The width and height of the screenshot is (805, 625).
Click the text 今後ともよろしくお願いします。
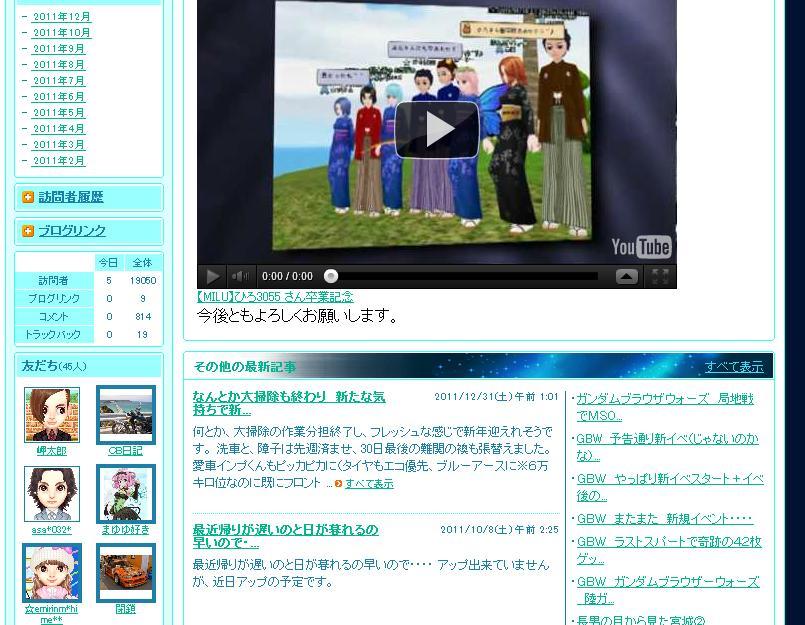tap(298, 316)
